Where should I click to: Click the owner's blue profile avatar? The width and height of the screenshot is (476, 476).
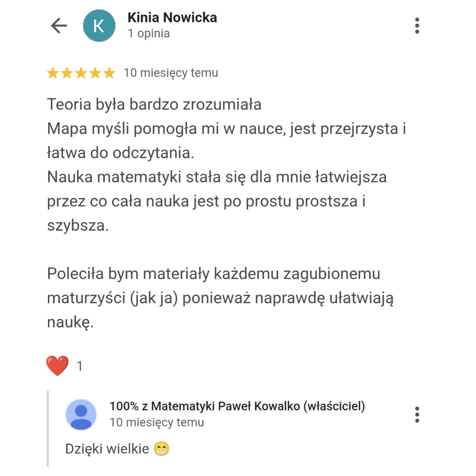(x=81, y=414)
